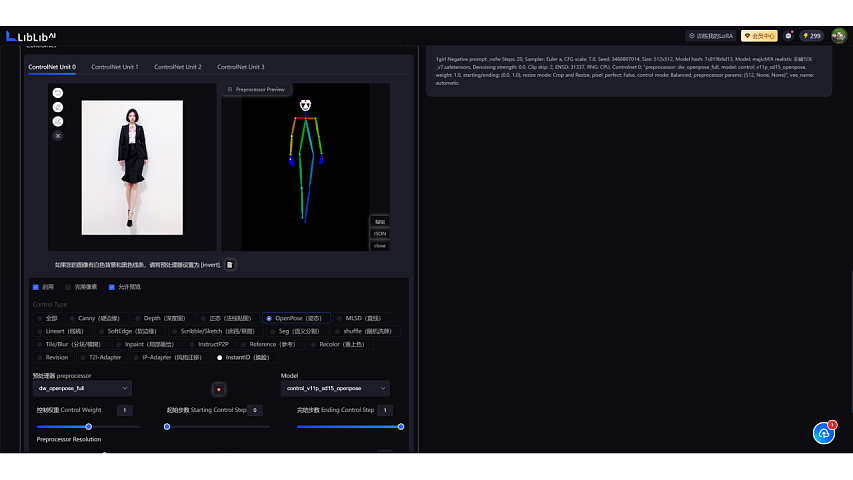
Task: Open the user avatar menu
Action: tap(839, 36)
